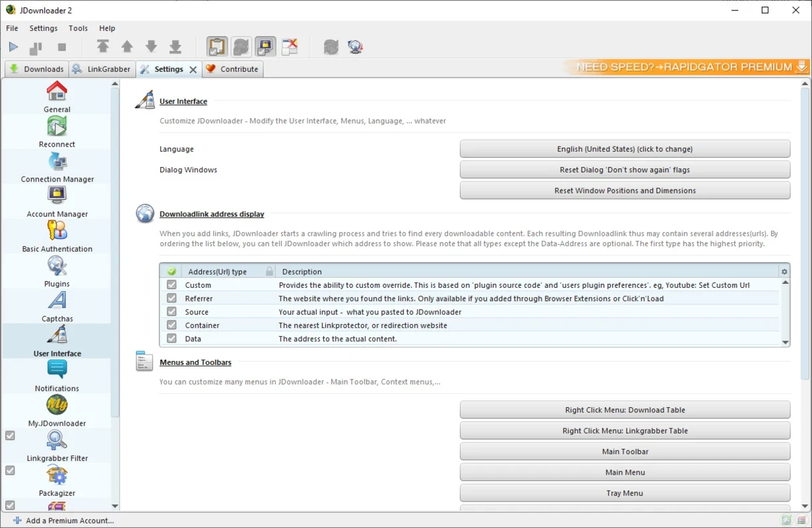The height and width of the screenshot is (528, 812).
Task: Toggle the Referrer address type checkbox
Action: [x=172, y=298]
